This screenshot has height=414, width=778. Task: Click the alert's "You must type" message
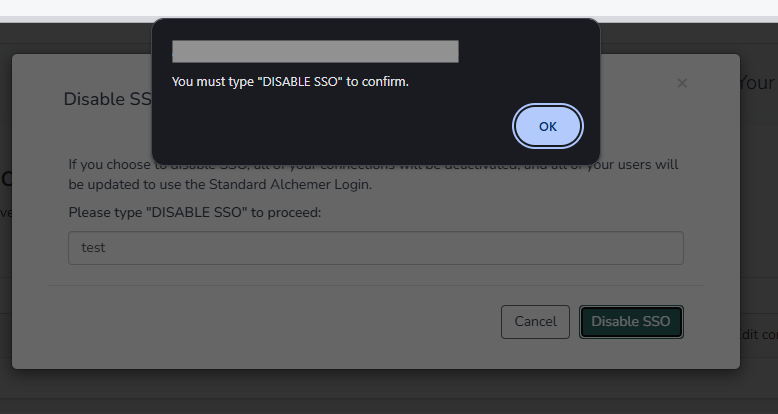pyautogui.click(x=290, y=81)
